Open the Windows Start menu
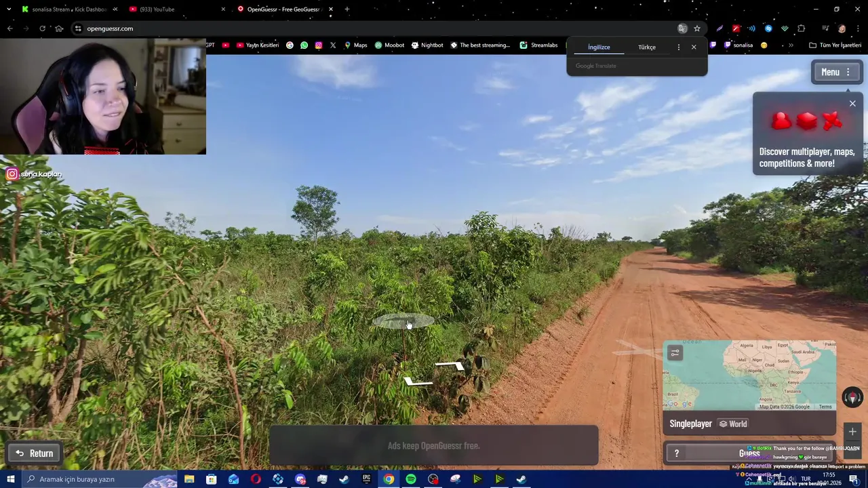Viewport: 868px width, 488px height. (10, 479)
